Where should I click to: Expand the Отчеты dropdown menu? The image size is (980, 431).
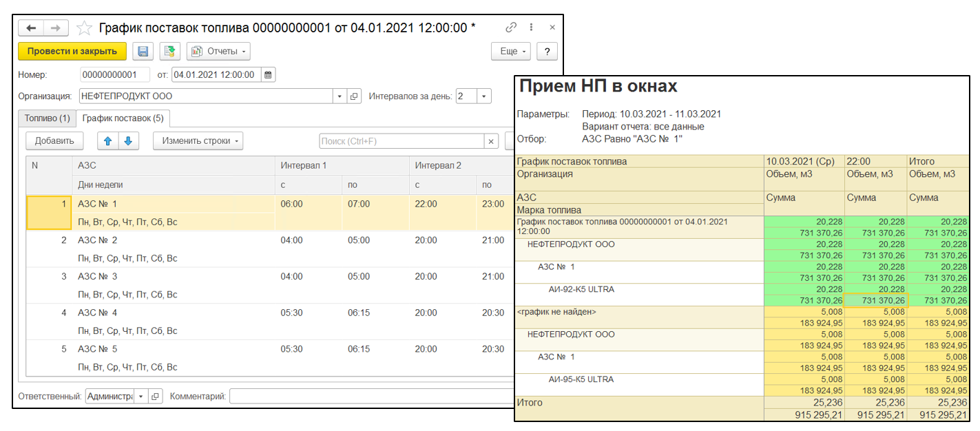click(218, 52)
